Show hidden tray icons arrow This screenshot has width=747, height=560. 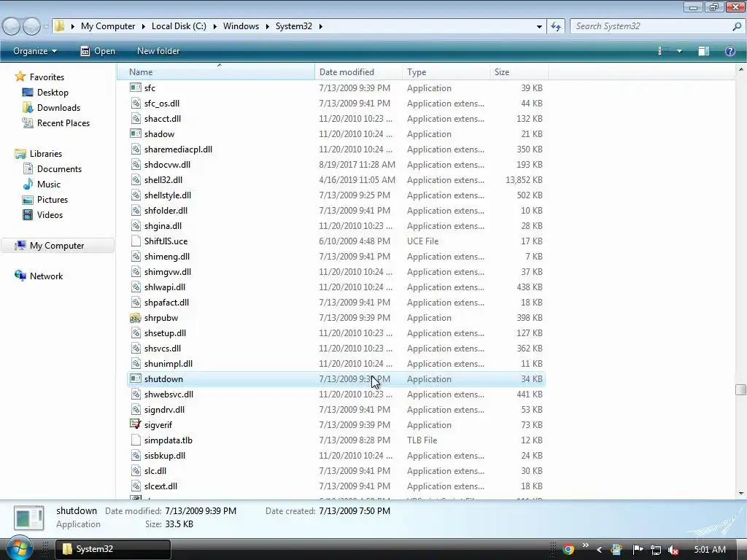(600, 550)
